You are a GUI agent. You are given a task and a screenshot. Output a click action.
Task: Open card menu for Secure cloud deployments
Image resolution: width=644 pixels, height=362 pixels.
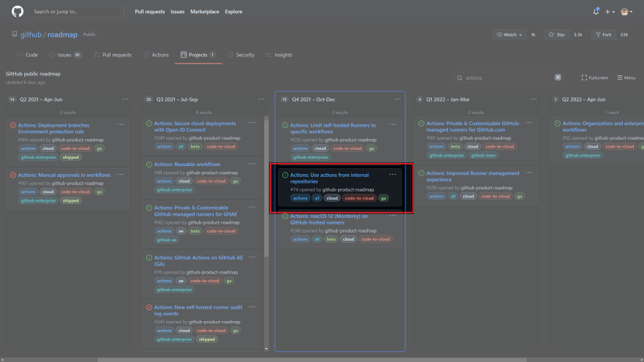(252, 122)
